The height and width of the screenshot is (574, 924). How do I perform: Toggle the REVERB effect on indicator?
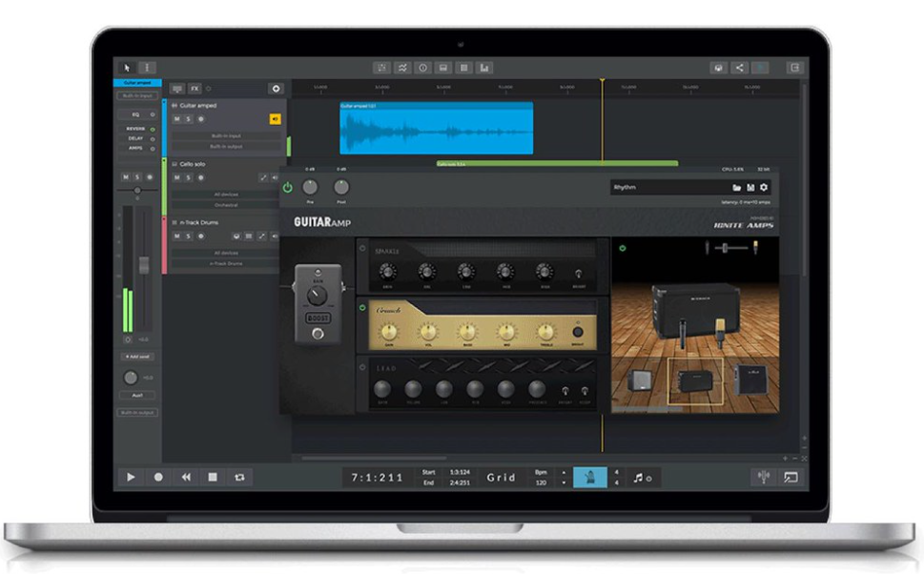point(153,128)
